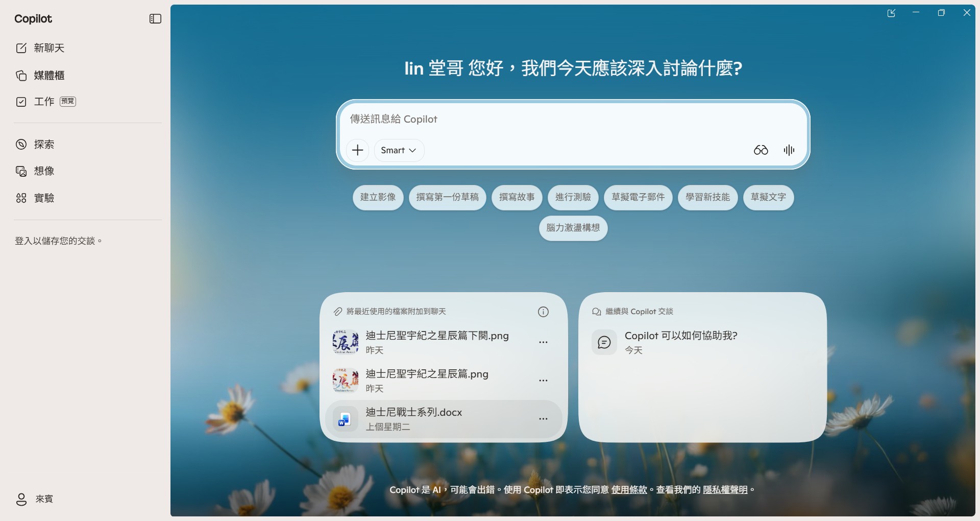Minimize the Copilot window
The height and width of the screenshot is (521, 980).
[x=916, y=13]
